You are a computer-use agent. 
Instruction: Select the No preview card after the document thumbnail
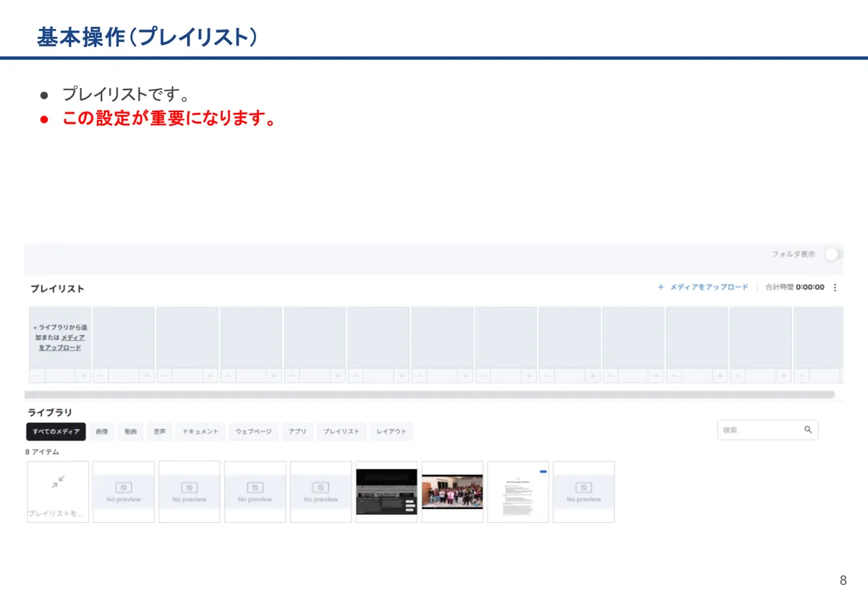click(x=584, y=492)
